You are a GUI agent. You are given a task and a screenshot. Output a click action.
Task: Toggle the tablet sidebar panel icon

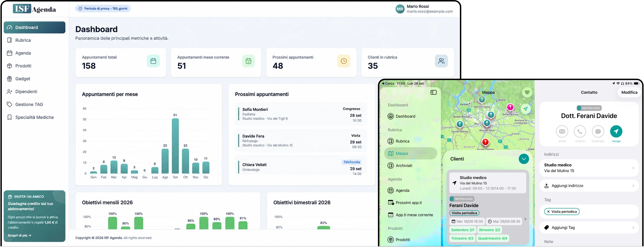coord(433,92)
